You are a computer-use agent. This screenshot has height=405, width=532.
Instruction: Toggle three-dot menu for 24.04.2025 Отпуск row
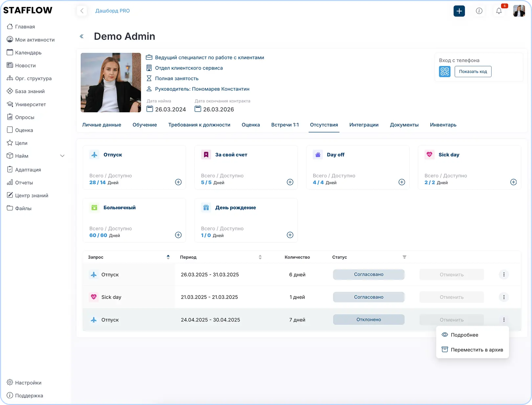coord(504,320)
